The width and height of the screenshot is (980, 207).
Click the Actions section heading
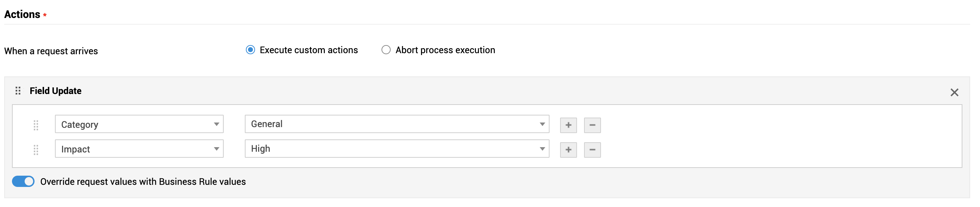pos(22,14)
